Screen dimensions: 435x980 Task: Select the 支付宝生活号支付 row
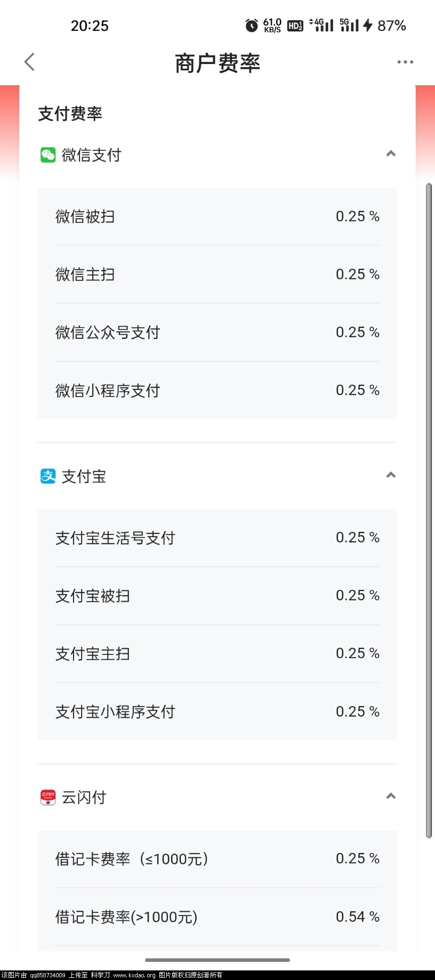coord(217,538)
